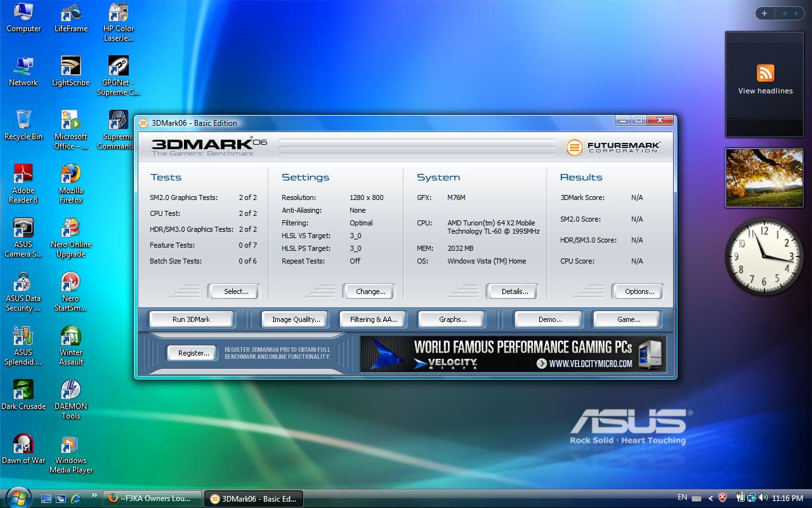Screen dimensions: 812x508
Task: Click the 3DMark06 title bar app icon
Action: click(143, 123)
